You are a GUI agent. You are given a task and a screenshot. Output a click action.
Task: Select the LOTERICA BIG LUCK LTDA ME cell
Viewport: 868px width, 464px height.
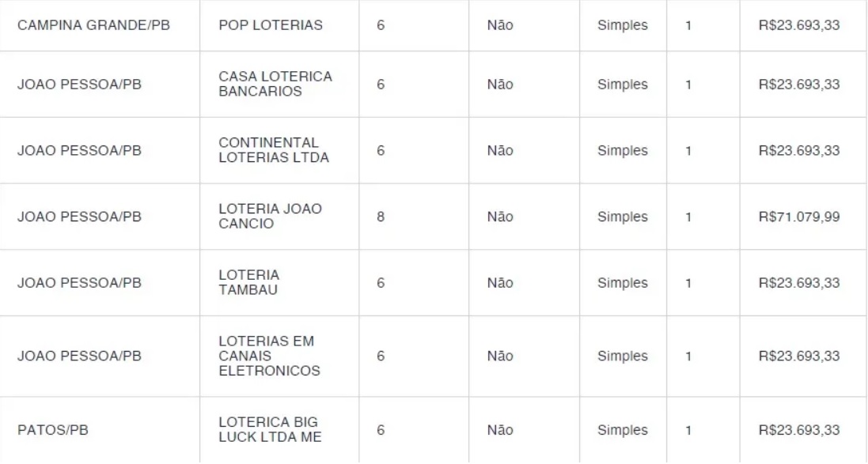pyautogui.click(x=271, y=430)
